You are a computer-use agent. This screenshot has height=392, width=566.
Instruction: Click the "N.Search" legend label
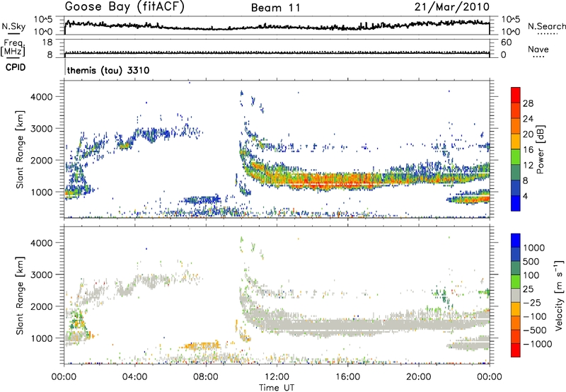(x=547, y=26)
